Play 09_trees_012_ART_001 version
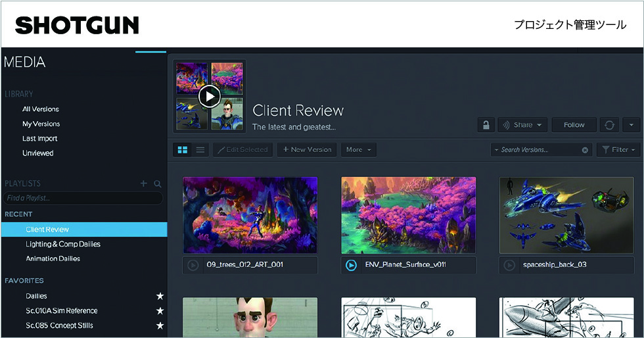 pyautogui.click(x=193, y=265)
